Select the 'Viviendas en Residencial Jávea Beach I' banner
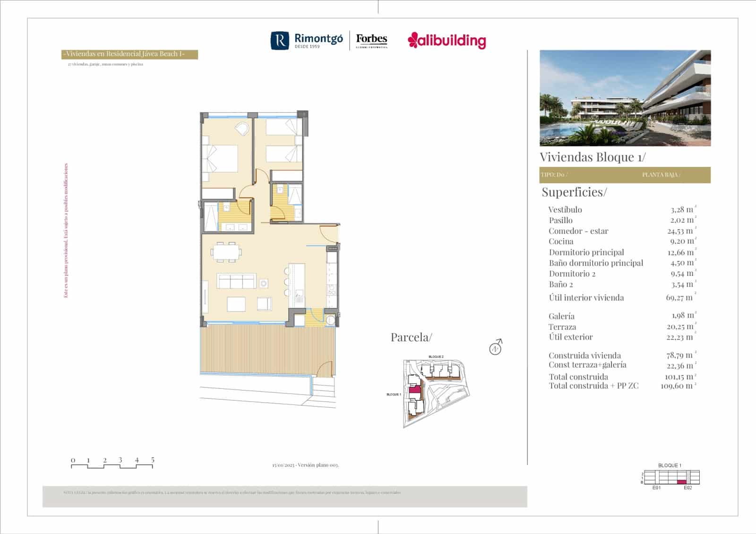 pyautogui.click(x=129, y=54)
